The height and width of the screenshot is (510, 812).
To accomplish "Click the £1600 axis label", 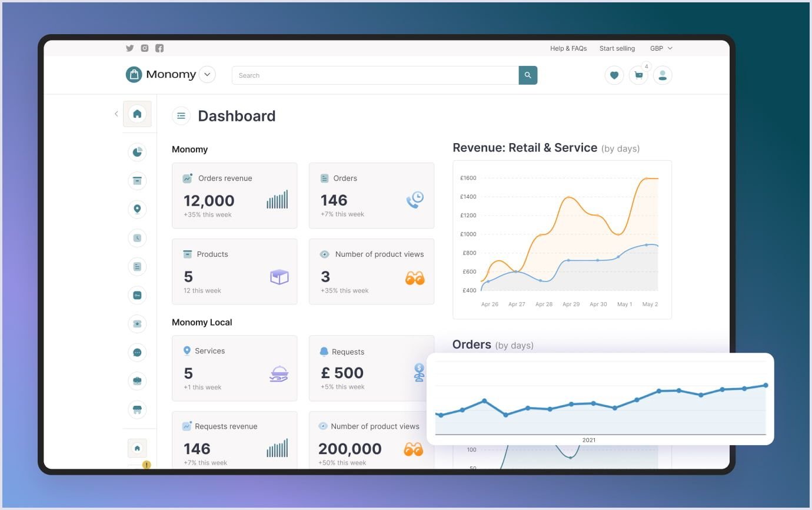I will [468, 178].
